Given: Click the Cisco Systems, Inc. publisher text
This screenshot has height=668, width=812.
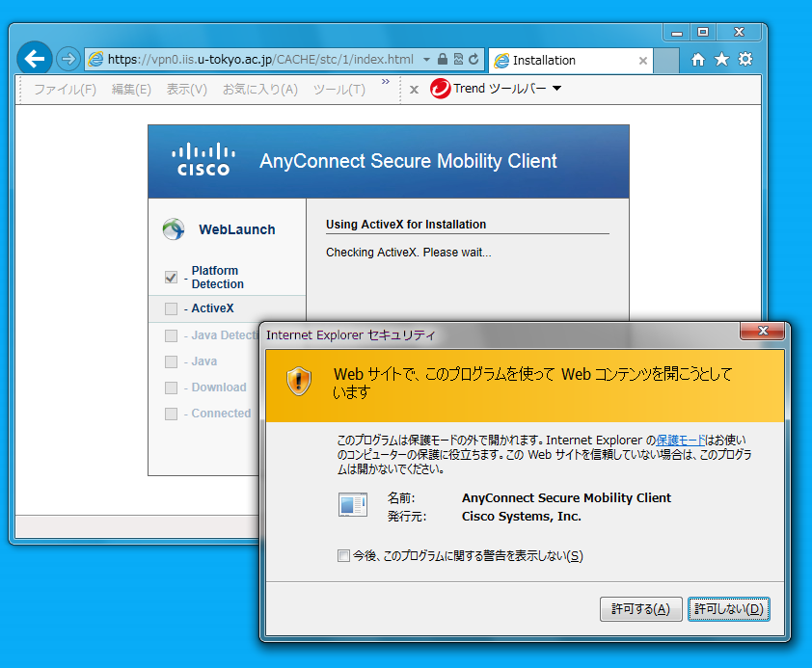Looking at the screenshot, I should 522,517.
